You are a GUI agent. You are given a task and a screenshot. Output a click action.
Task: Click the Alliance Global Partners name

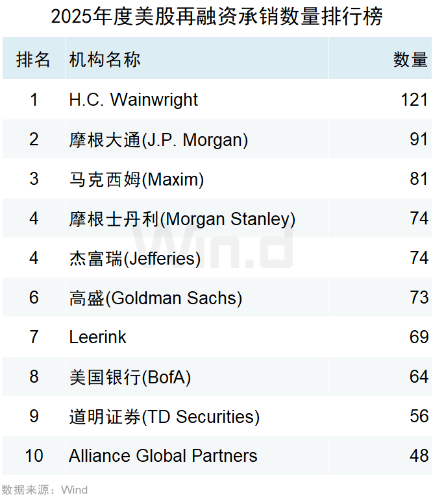pyautogui.click(x=163, y=456)
